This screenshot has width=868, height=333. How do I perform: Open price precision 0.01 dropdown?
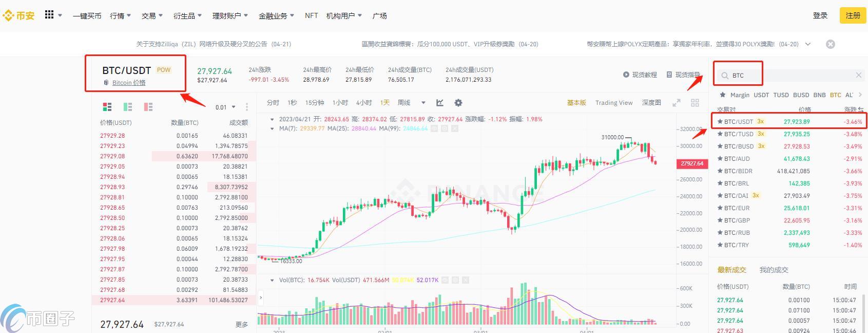coord(225,107)
